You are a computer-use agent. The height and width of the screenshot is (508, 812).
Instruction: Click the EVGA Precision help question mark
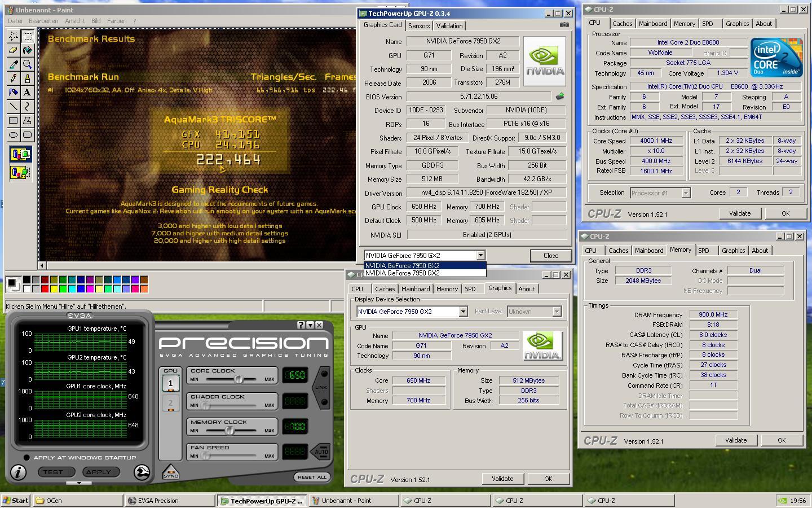tap(301, 325)
